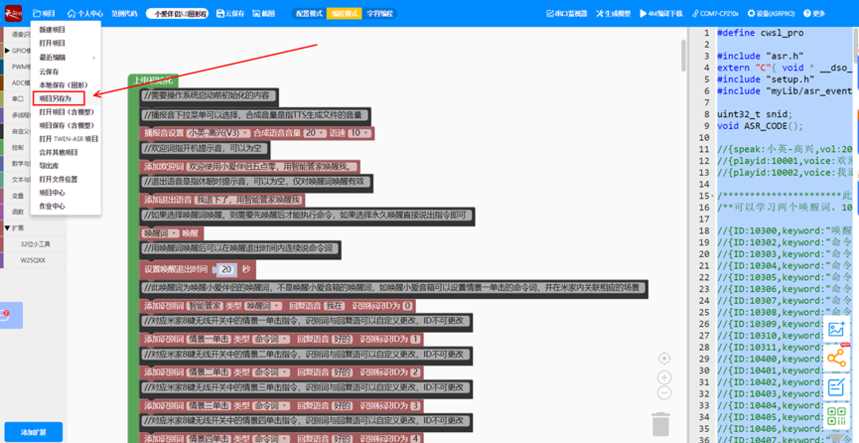
Task: Choose 打开项目（含模型） entry
Action: [x=66, y=112]
